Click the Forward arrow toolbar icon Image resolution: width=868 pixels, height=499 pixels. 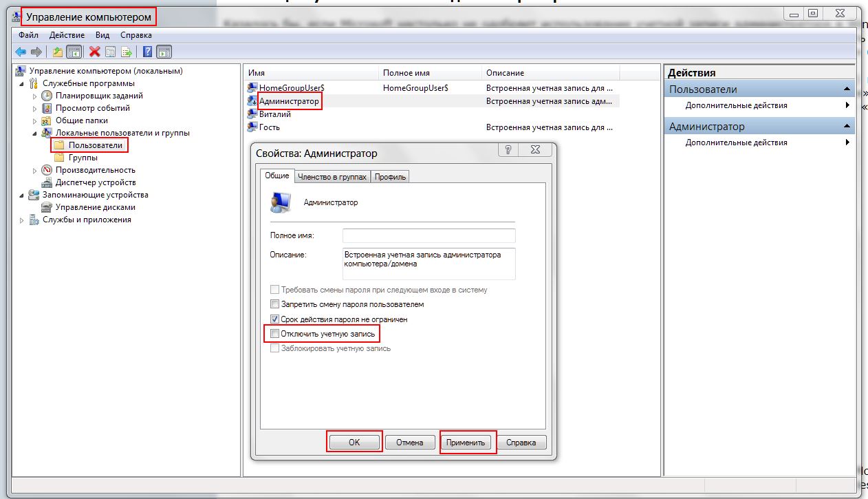click(36, 52)
